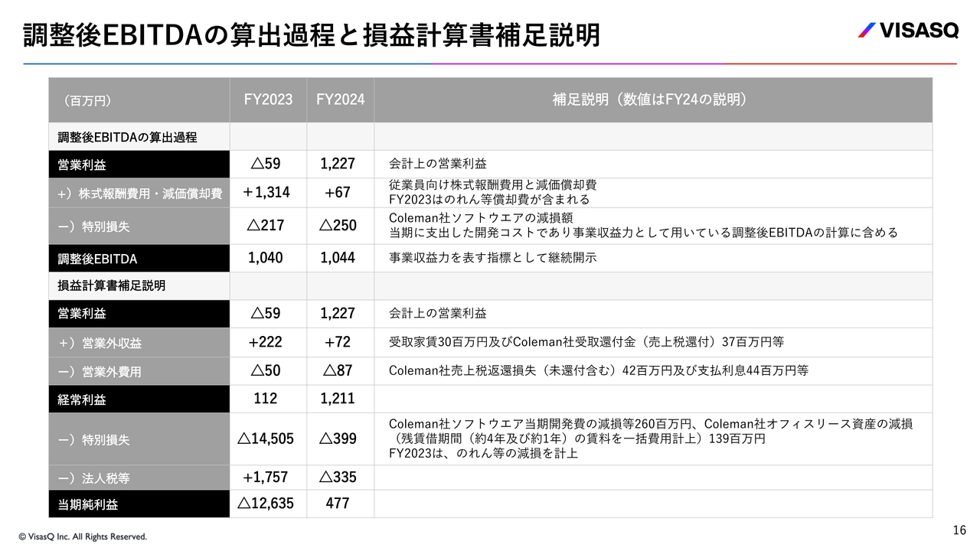This screenshot has height=551, width=980.
Task: Select the +67 value
Action: (338, 193)
